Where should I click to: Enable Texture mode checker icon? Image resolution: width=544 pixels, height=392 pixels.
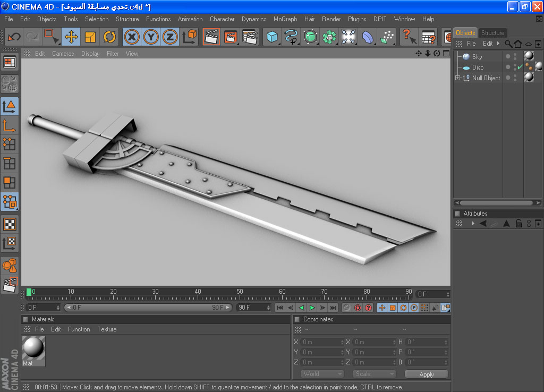(10, 224)
